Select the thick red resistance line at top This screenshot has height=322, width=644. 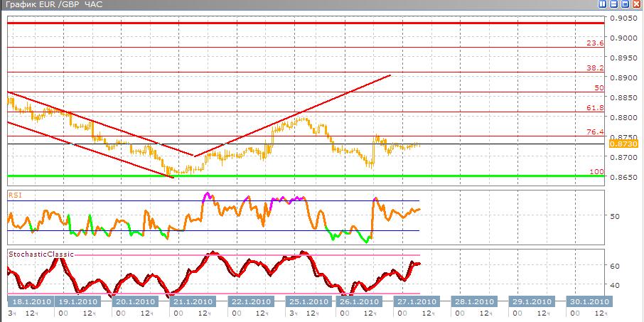point(306,23)
